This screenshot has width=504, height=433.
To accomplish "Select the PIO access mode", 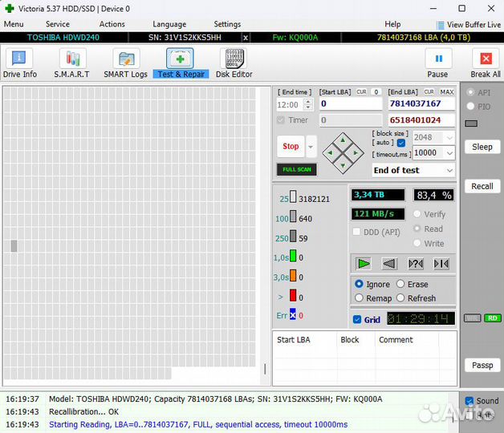I will pyautogui.click(x=470, y=107).
